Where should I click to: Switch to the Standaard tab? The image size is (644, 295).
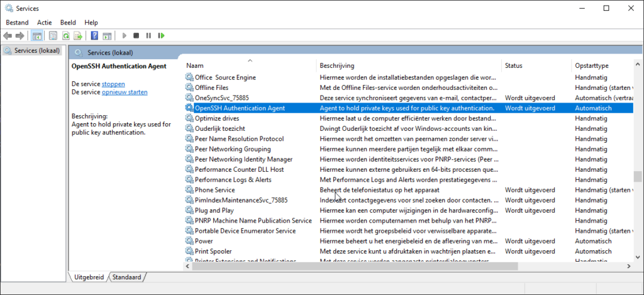click(128, 277)
